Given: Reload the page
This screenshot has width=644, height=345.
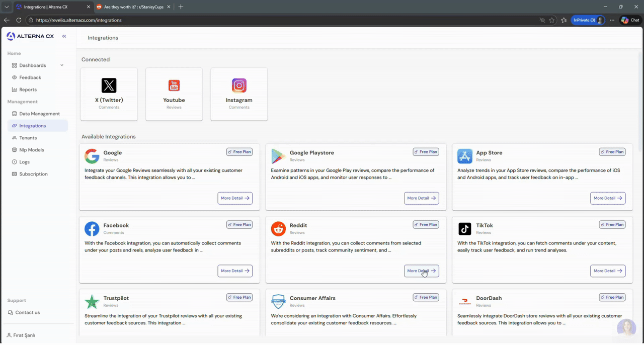Looking at the screenshot, I should click(x=19, y=20).
